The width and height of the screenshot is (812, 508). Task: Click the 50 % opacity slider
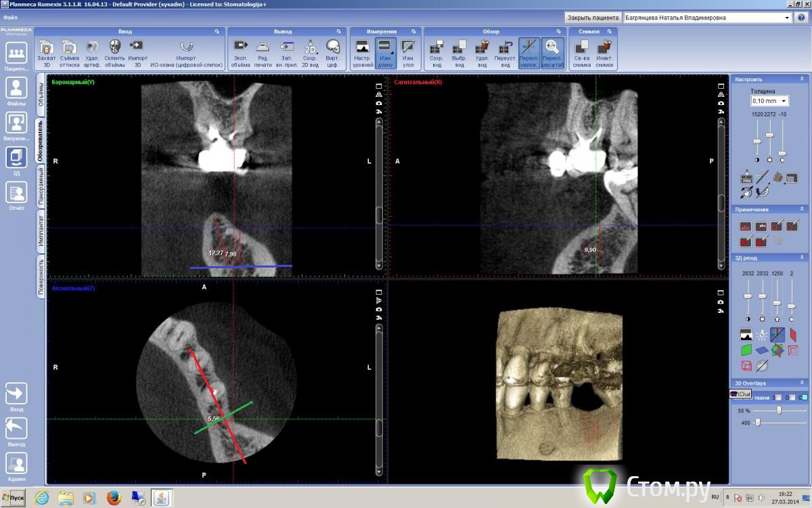(x=780, y=410)
